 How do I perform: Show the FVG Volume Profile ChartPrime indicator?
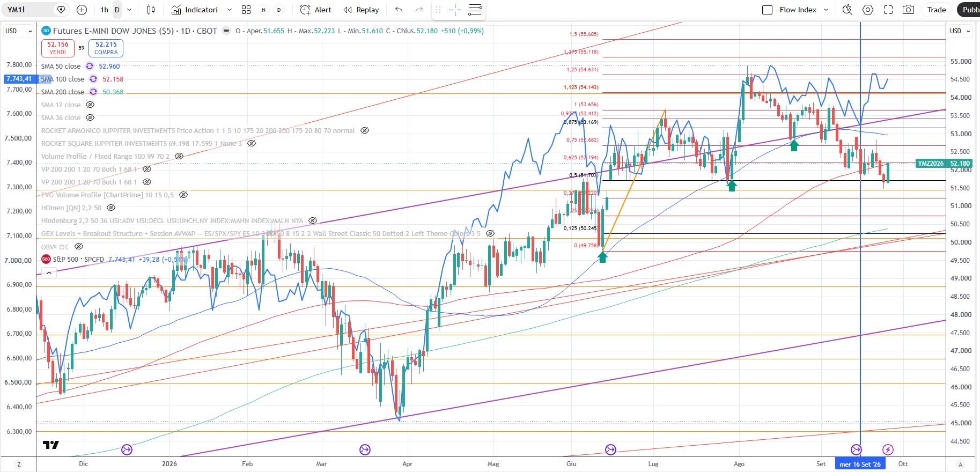click(183, 195)
